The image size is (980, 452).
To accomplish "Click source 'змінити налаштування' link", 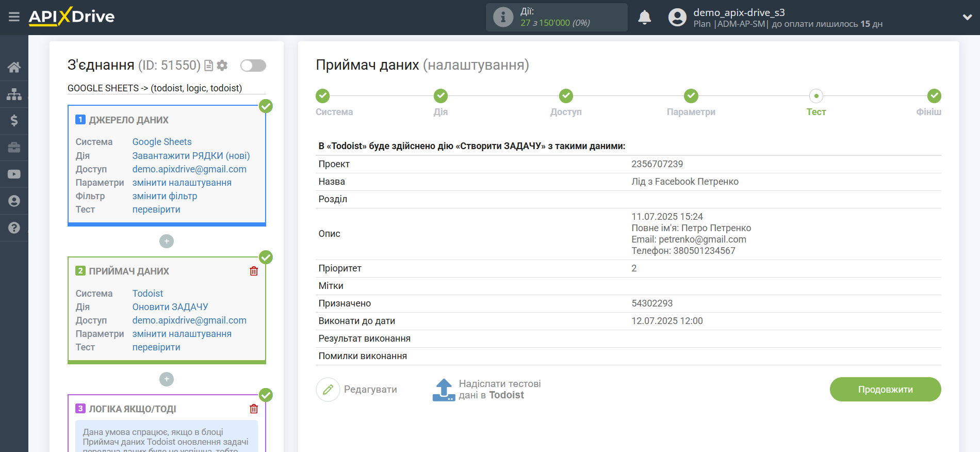I will pos(182,183).
